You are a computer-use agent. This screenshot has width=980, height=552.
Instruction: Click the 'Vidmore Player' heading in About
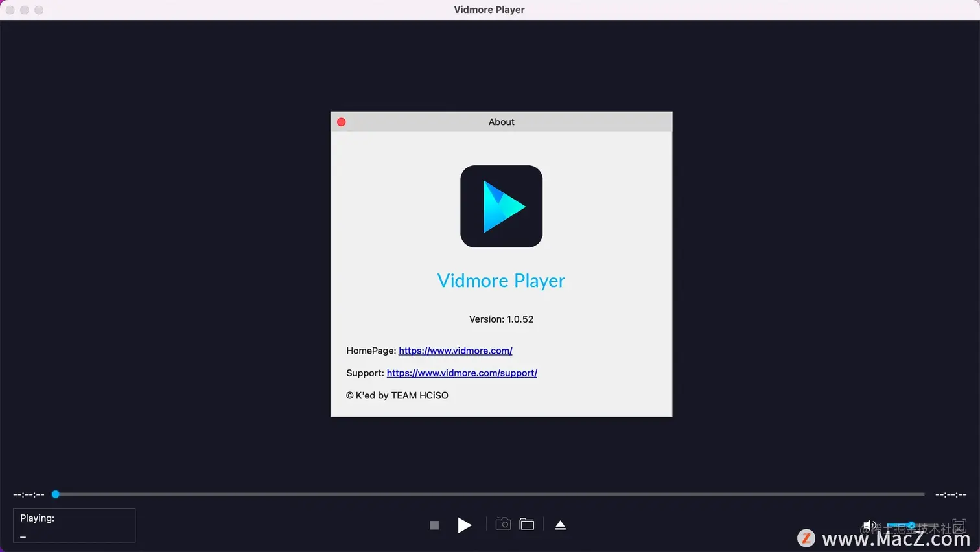502,281
